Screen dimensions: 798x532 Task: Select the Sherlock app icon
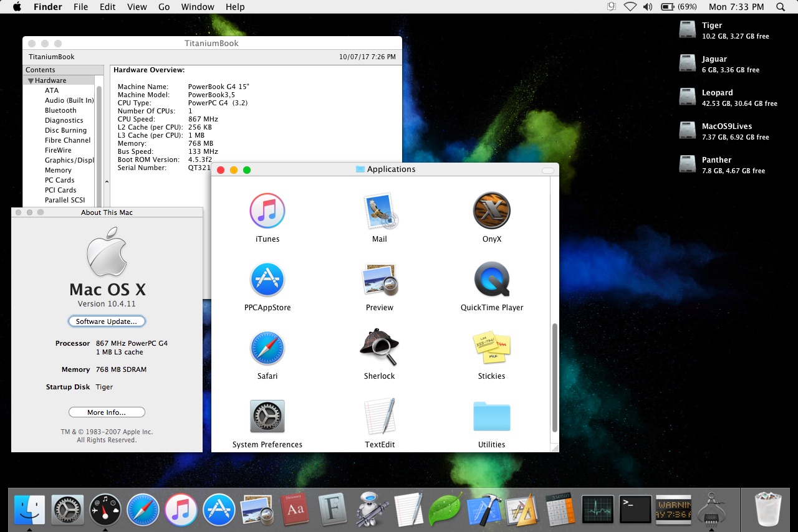tap(379, 348)
